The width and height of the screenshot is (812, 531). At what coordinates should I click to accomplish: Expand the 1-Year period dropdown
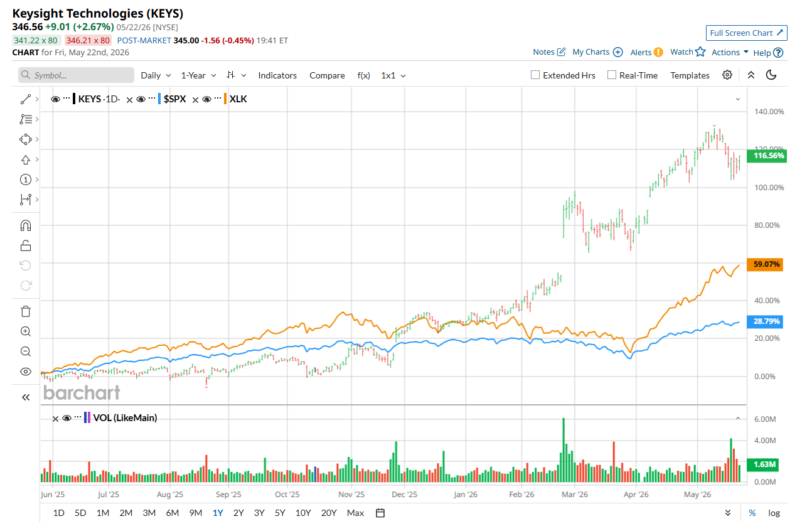tap(199, 75)
